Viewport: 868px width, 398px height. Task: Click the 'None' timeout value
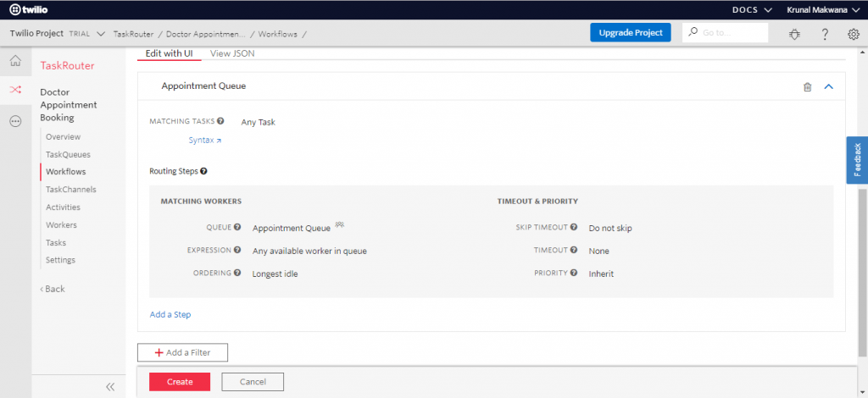(x=599, y=251)
